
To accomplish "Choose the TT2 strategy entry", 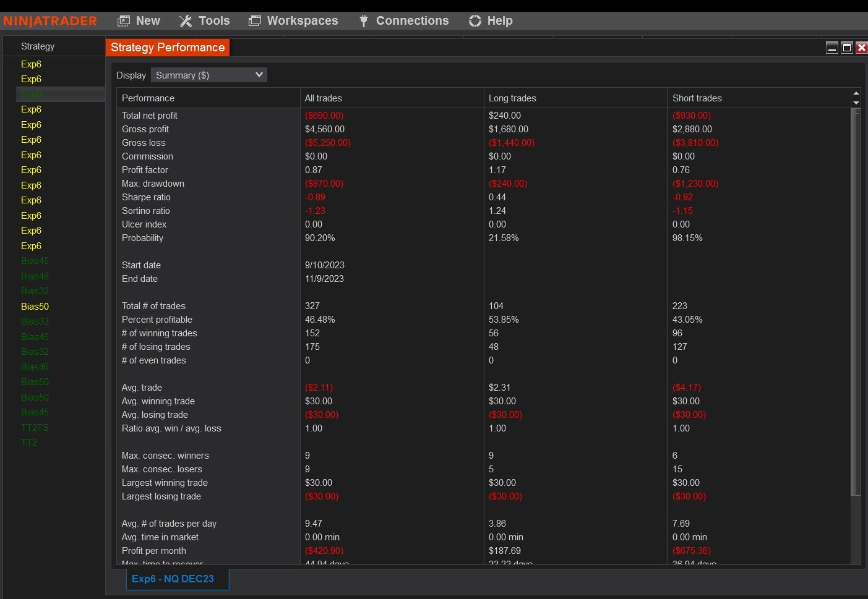I will 29,443.
